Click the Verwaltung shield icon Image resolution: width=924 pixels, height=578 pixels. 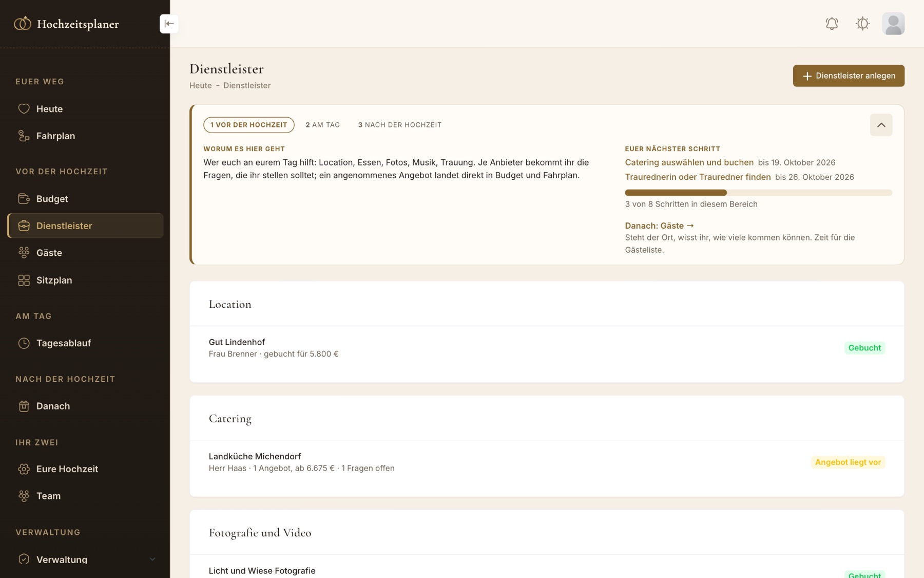[x=24, y=559]
